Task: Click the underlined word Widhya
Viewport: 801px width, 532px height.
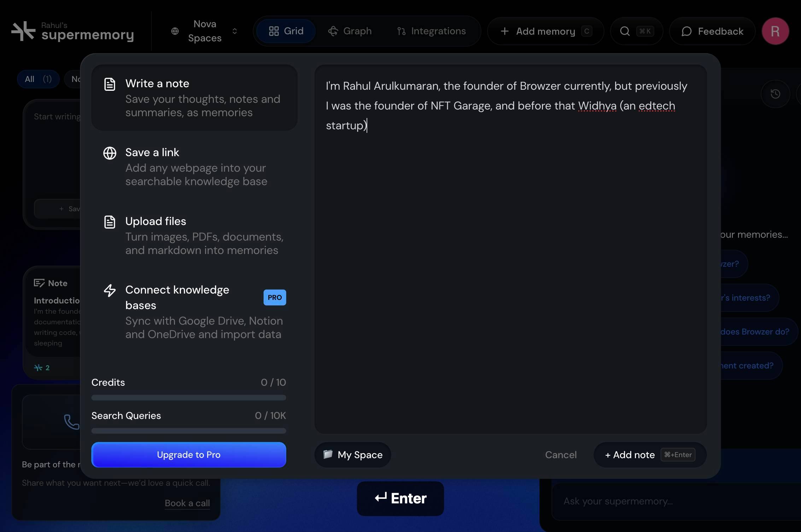Action: coord(597,106)
